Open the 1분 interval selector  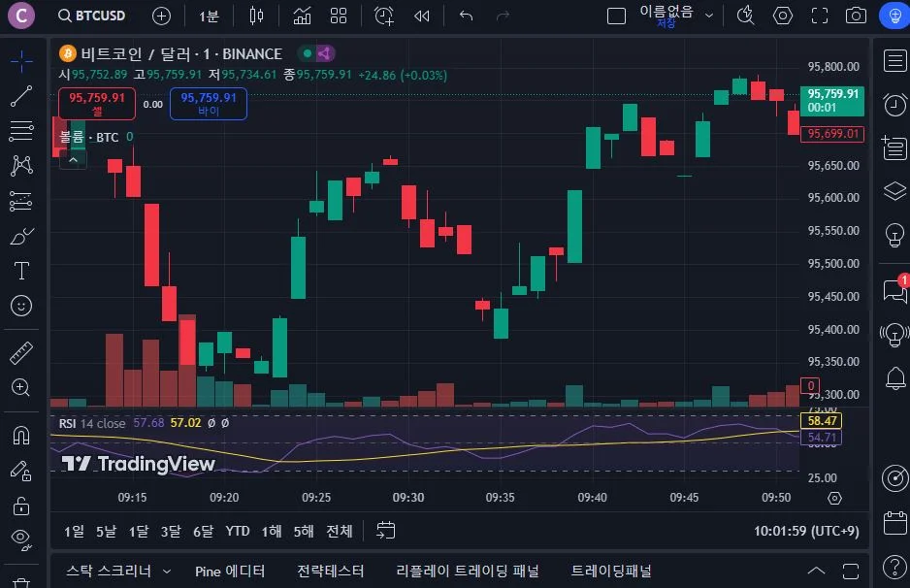point(209,16)
